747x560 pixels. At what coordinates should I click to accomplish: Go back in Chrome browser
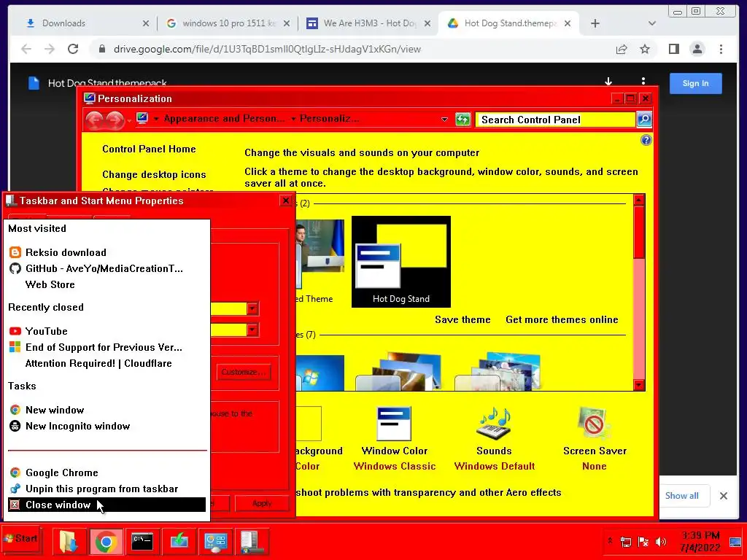pos(26,49)
